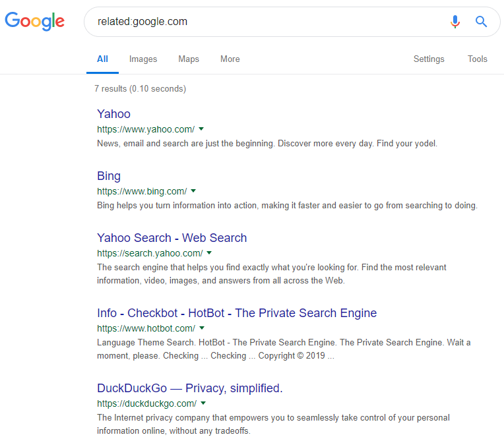Click the Google logo

pos(35,21)
